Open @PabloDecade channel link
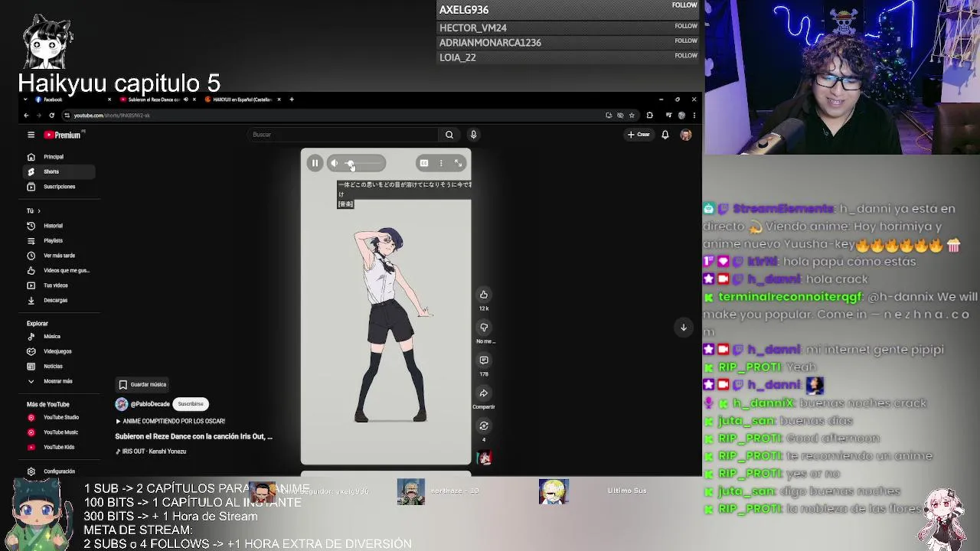Image resolution: width=980 pixels, height=551 pixels. coord(150,404)
